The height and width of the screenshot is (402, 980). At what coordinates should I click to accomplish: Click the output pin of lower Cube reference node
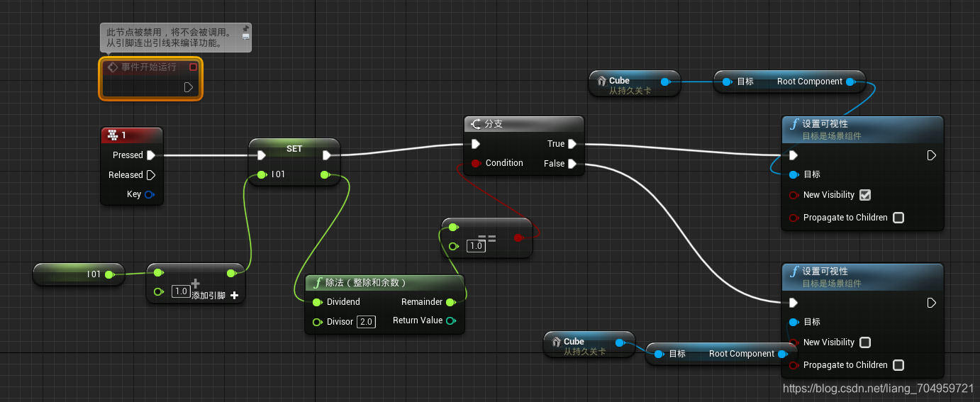click(620, 343)
